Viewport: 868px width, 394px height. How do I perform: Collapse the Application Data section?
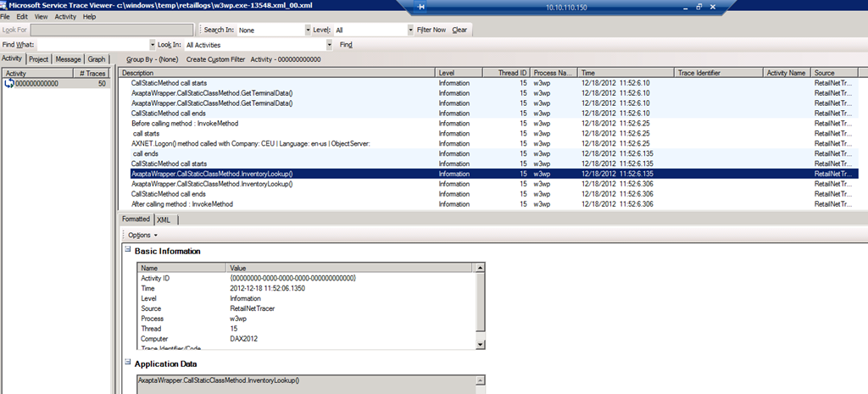(127, 363)
